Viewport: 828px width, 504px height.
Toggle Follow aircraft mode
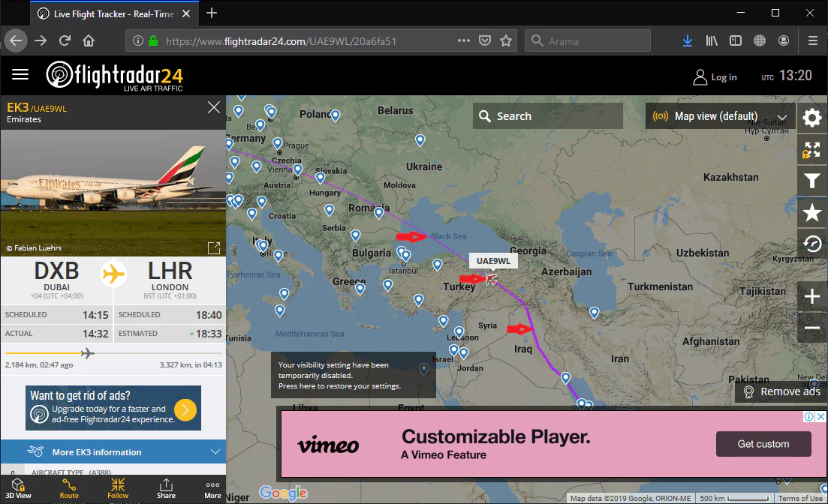(118, 487)
